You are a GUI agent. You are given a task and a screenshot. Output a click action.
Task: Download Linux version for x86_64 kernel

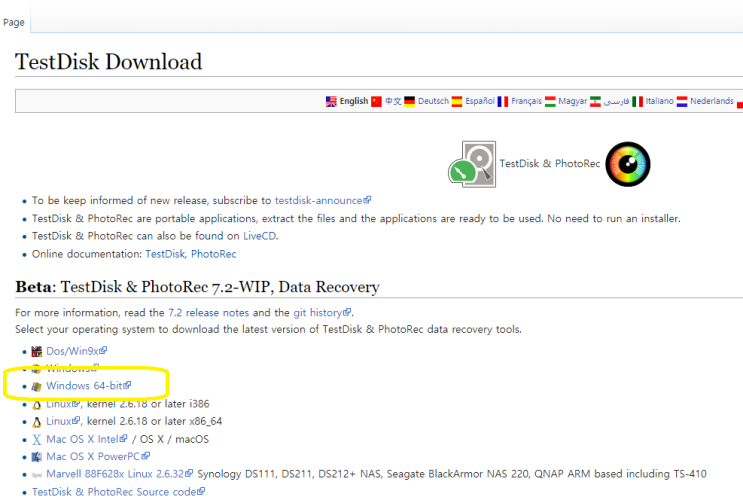click(x=63, y=421)
